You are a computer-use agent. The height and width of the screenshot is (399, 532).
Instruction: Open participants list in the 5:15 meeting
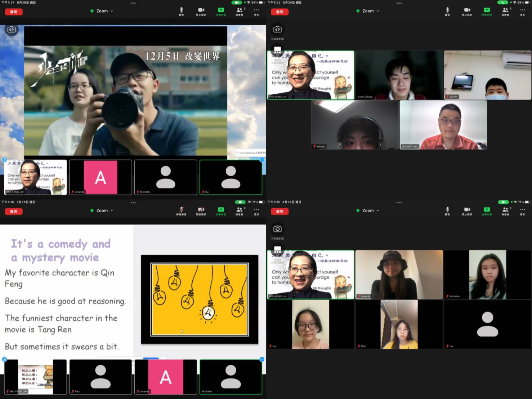click(505, 210)
